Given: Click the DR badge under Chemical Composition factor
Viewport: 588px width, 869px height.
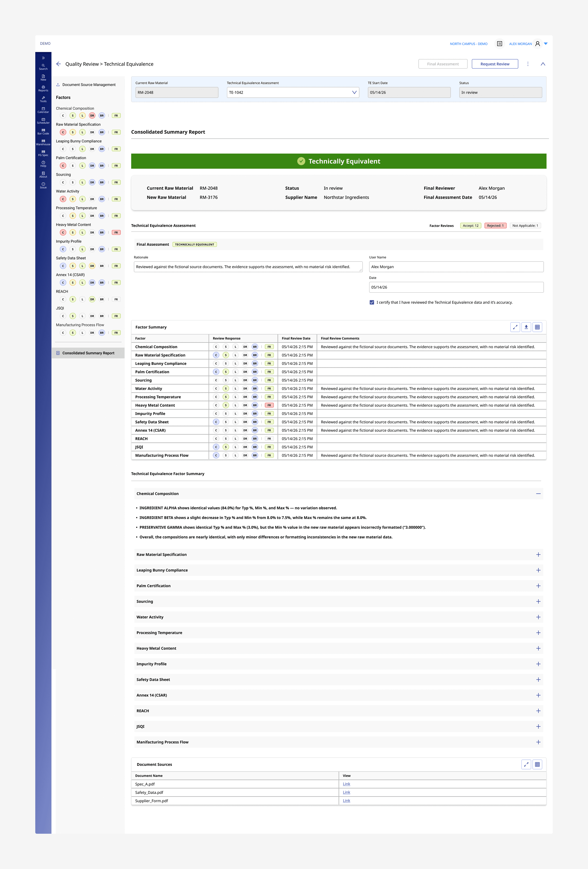Looking at the screenshot, I should [x=92, y=116].
